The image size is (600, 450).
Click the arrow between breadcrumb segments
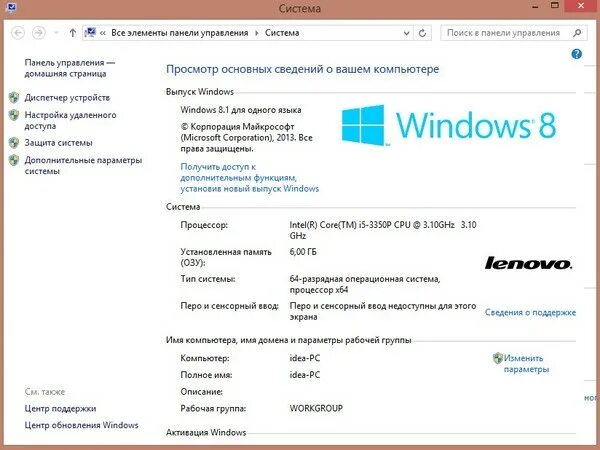257,33
